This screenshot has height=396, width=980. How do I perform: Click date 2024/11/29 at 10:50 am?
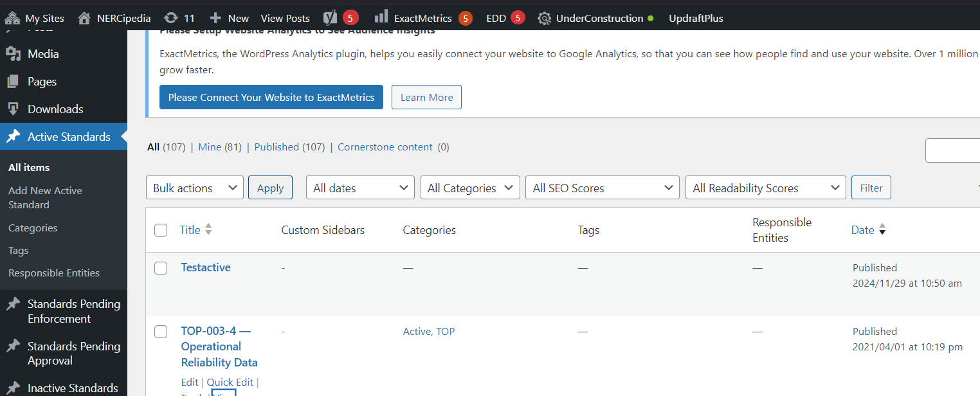coord(907,283)
